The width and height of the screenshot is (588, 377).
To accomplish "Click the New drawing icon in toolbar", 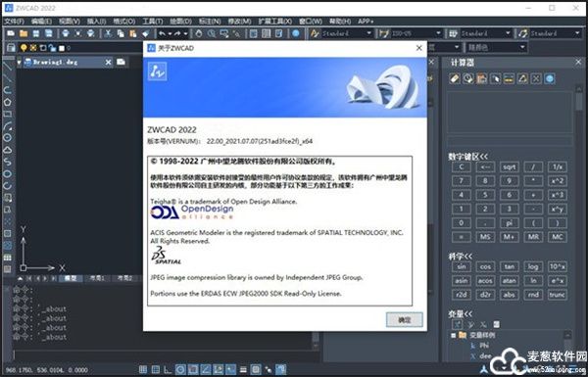I will [11, 33].
